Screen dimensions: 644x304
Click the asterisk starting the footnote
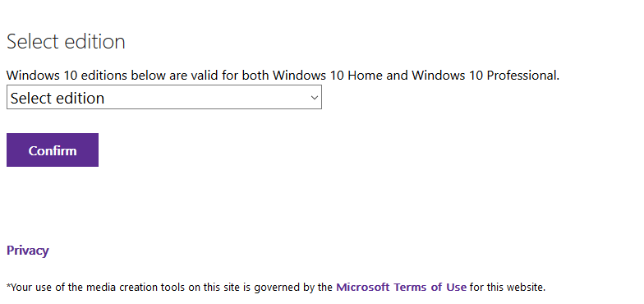coord(8,285)
